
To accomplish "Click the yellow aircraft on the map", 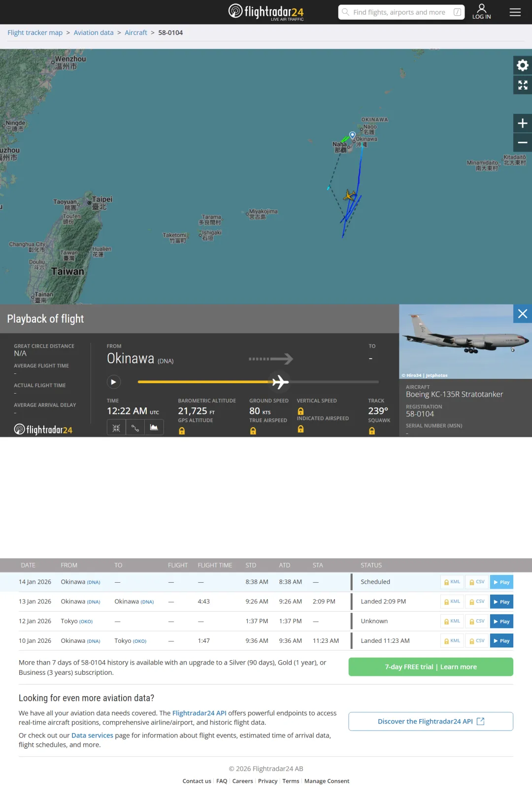I will [350, 196].
